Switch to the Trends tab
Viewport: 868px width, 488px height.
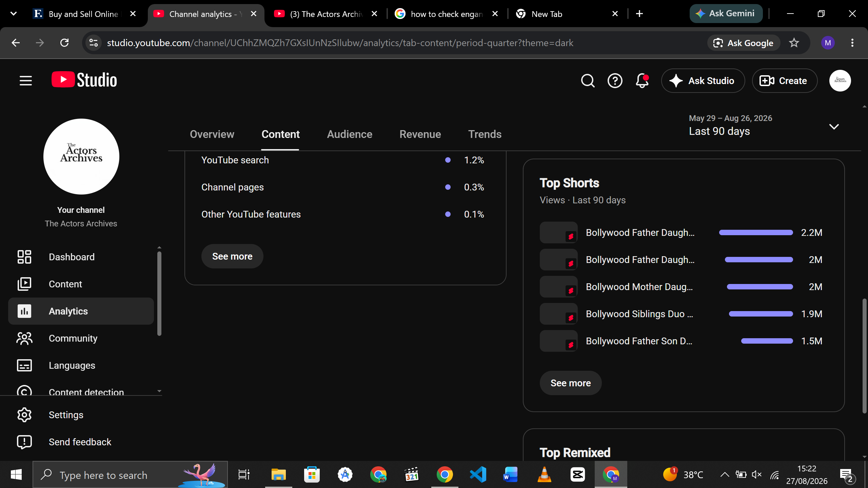tap(485, 134)
